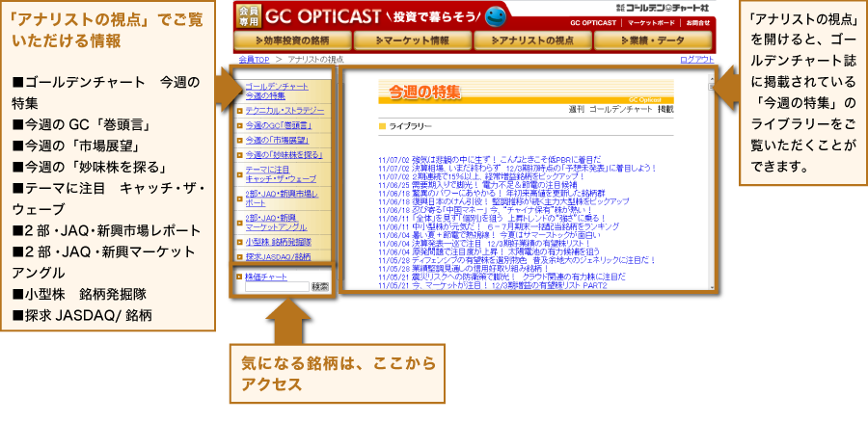The image size is (868, 423).
Task: Click bullet icon beside 今週の「妙味株を探る」
Action: point(239,155)
